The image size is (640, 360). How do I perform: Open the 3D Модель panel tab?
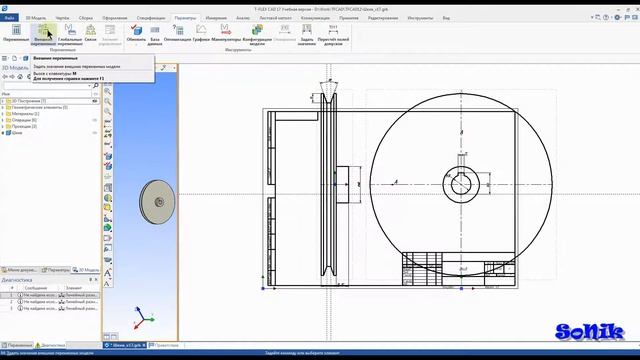(x=86, y=270)
